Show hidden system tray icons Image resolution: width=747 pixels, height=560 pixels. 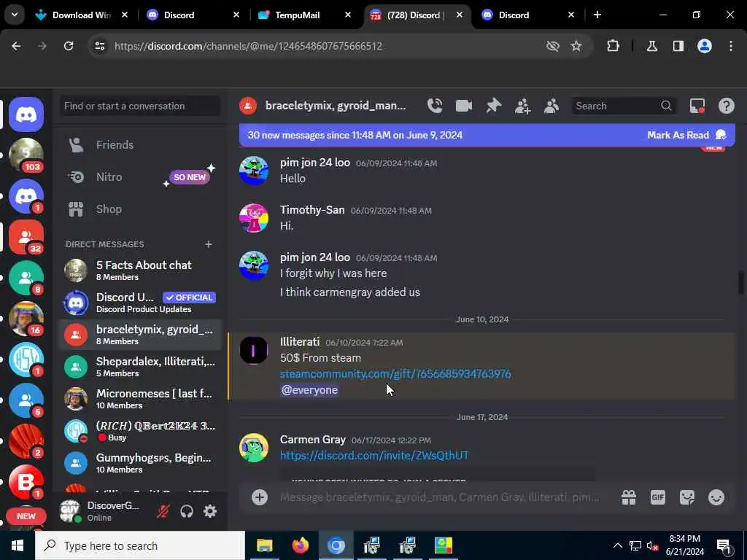point(617,545)
